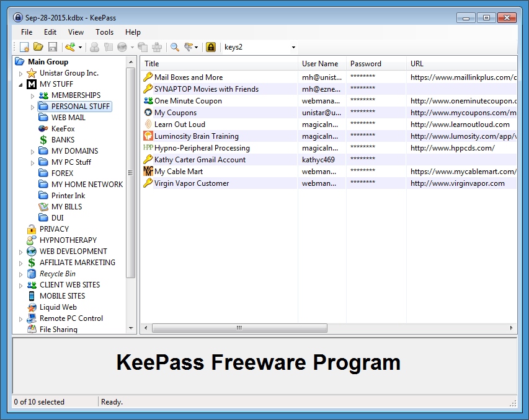
Task: Open the Help menu
Action: [133, 32]
